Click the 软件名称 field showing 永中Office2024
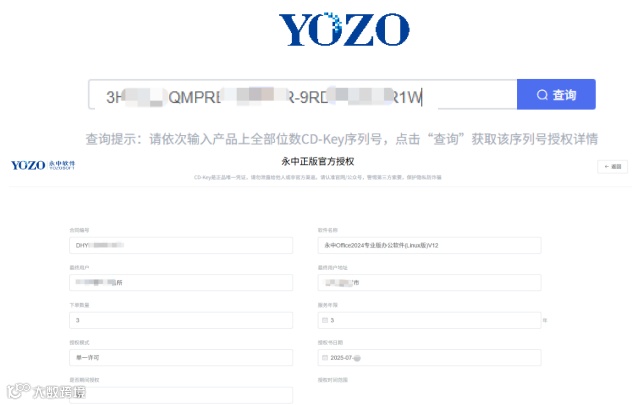The image size is (643, 405). (x=429, y=245)
